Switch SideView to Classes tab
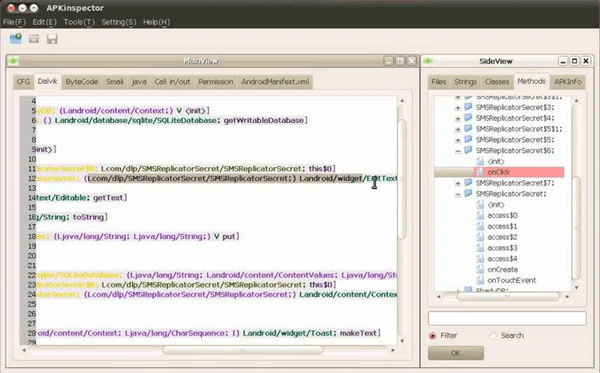The image size is (600, 373). click(x=497, y=82)
